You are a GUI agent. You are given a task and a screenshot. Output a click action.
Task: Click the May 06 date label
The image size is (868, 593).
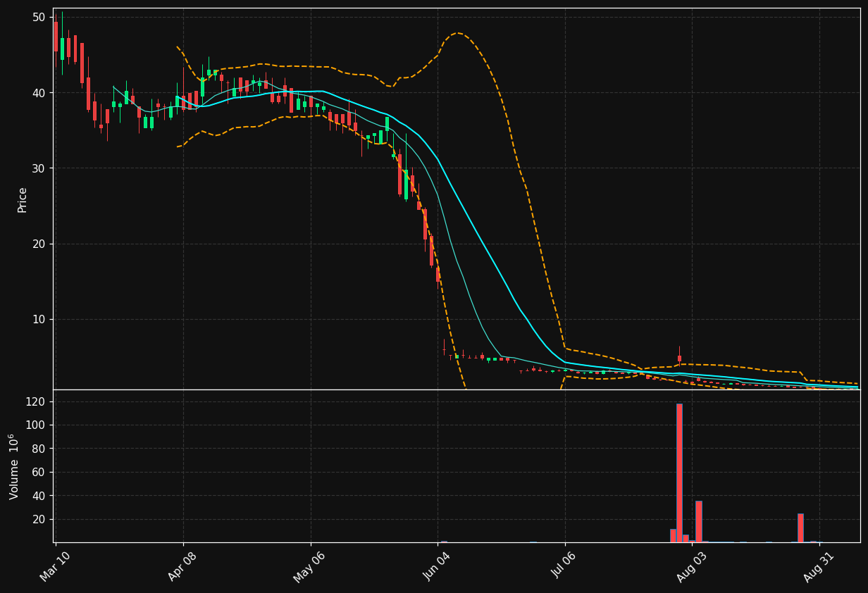309,566
